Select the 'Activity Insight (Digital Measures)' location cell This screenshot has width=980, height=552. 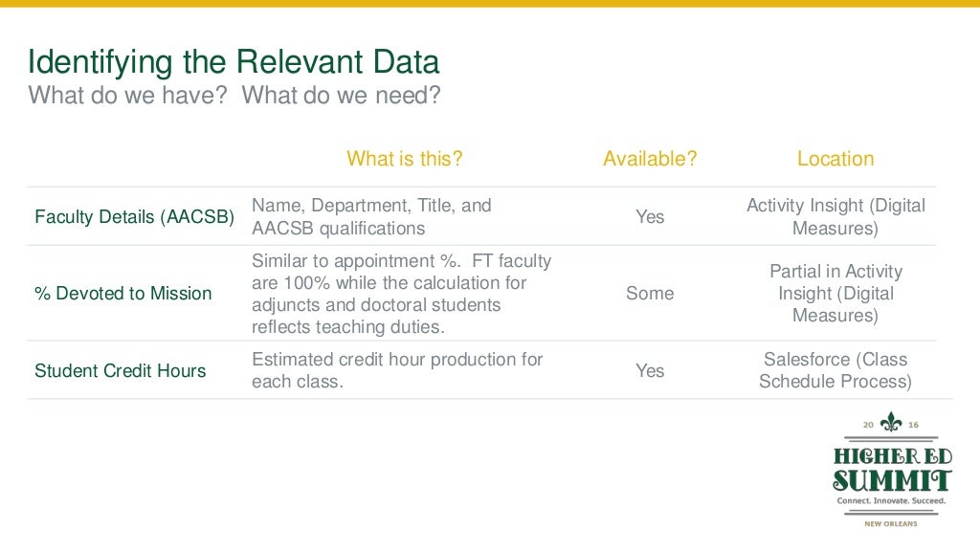point(835,217)
